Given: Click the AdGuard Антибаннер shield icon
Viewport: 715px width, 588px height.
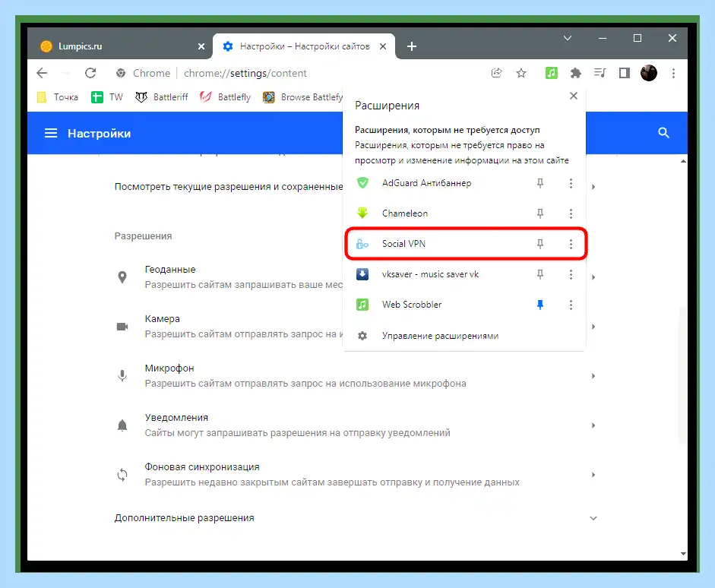Looking at the screenshot, I should pos(362,183).
